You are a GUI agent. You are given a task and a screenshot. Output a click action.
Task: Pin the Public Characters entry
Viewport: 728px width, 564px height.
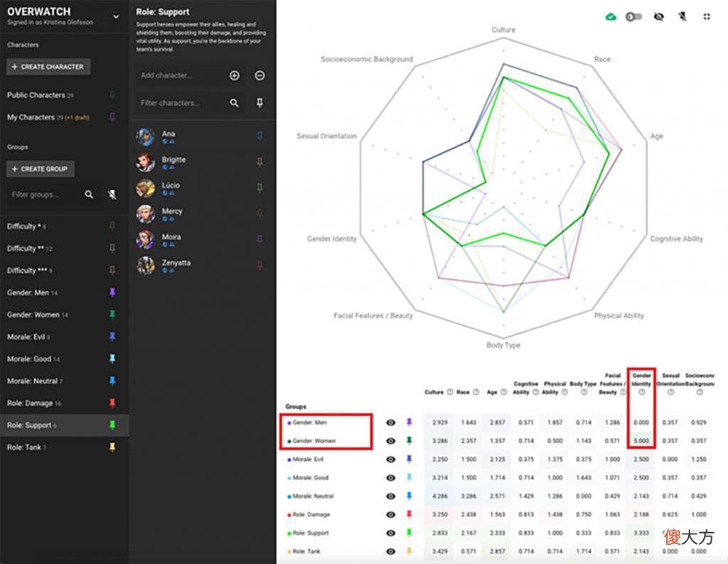click(112, 94)
